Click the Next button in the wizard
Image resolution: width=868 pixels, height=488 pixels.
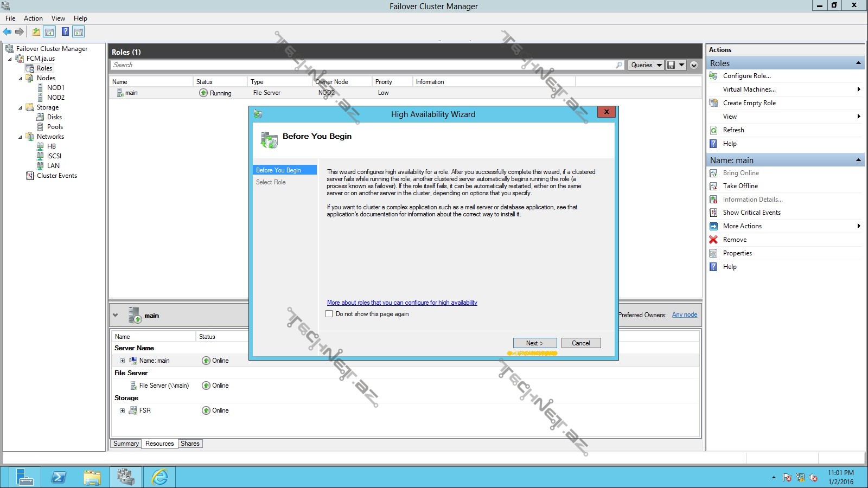pos(534,343)
